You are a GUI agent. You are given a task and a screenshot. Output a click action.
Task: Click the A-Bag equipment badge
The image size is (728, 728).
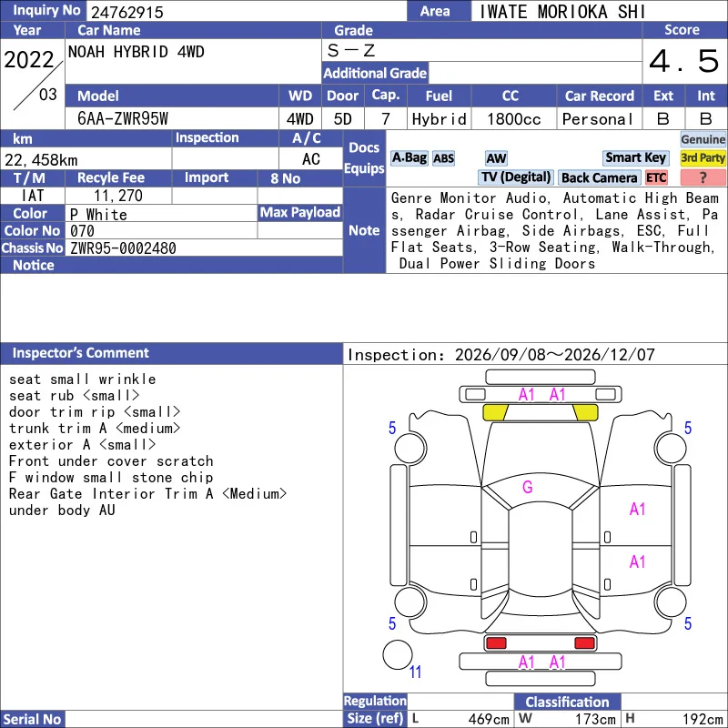pyautogui.click(x=409, y=157)
